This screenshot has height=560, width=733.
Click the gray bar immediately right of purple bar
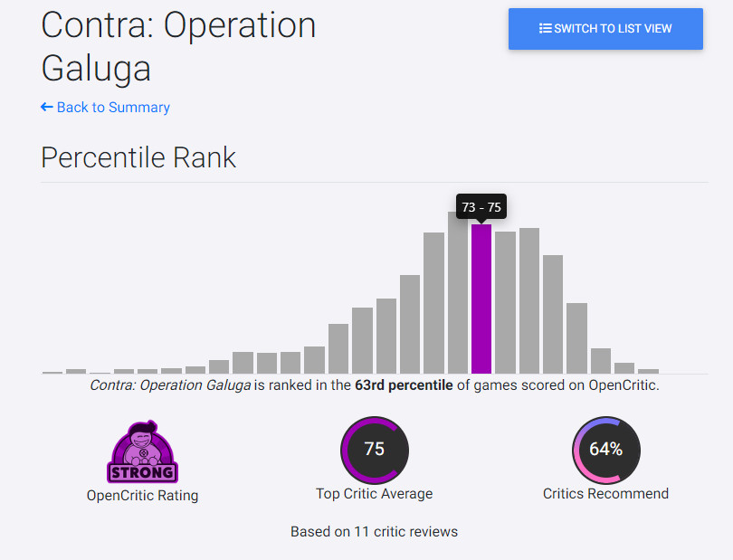pyautogui.click(x=505, y=302)
